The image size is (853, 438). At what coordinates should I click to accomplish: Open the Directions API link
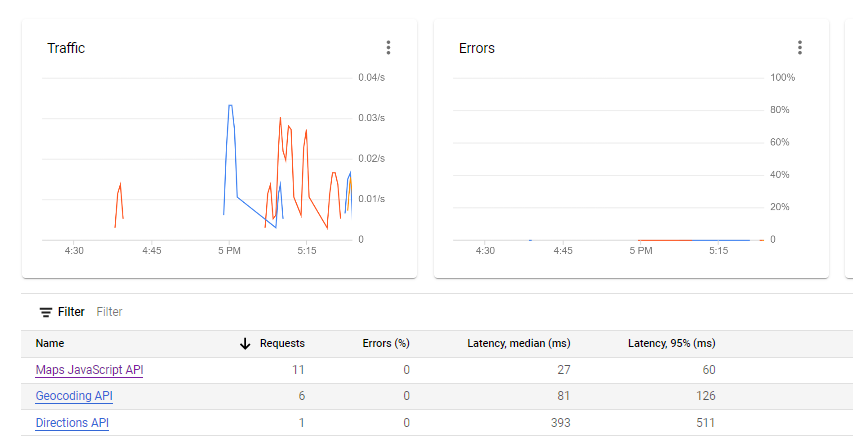pos(72,423)
